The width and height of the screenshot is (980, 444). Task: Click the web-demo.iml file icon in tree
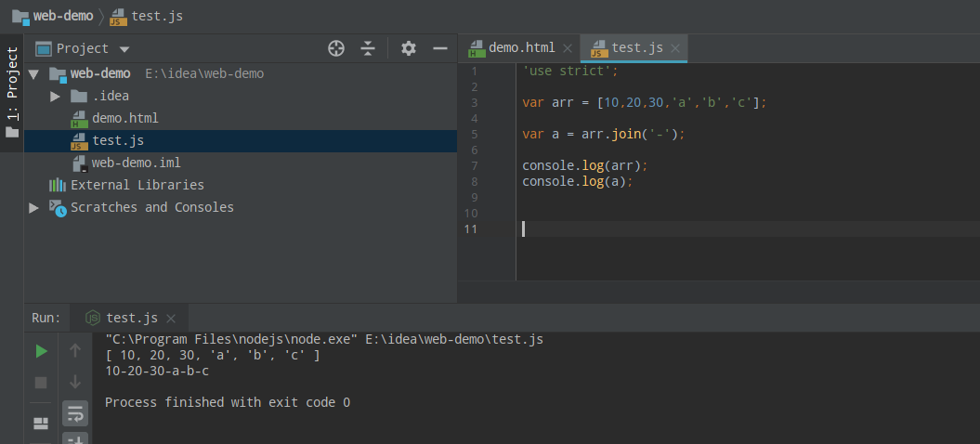coord(79,163)
